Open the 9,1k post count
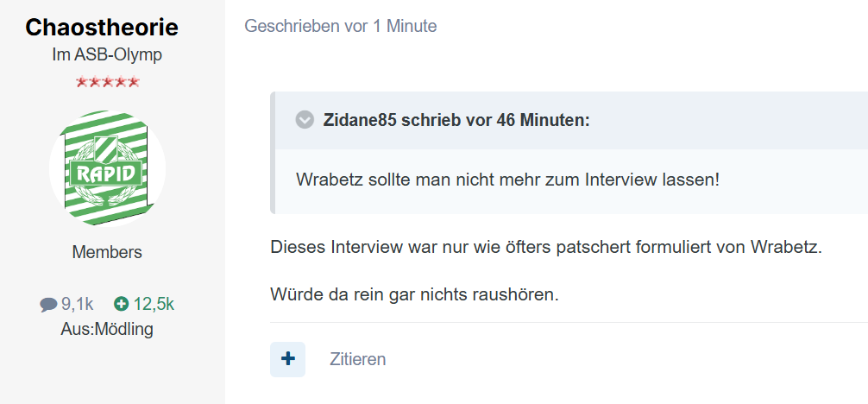This screenshot has width=868, height=404. 78,304
